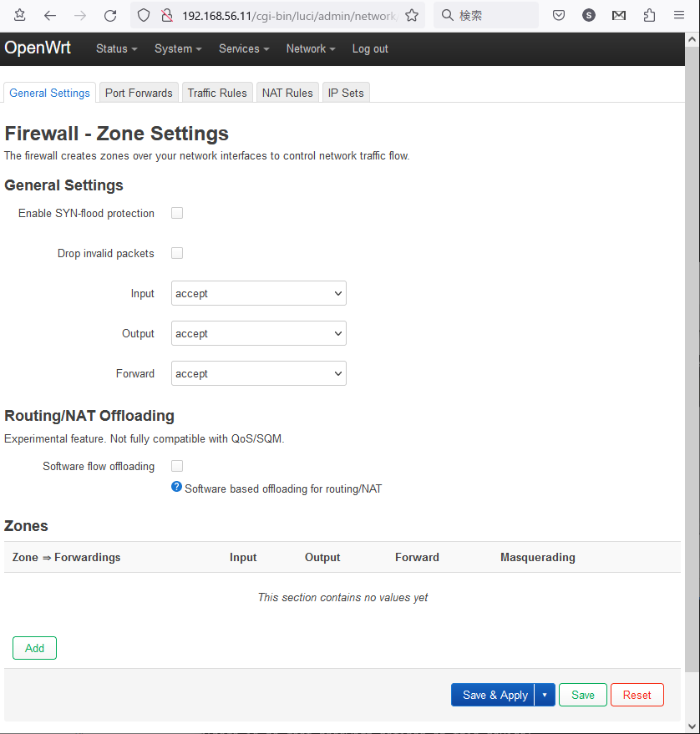
Task: Switch to the Port Forwards tab
Action: pyautogui.click(x=138, y=92)
